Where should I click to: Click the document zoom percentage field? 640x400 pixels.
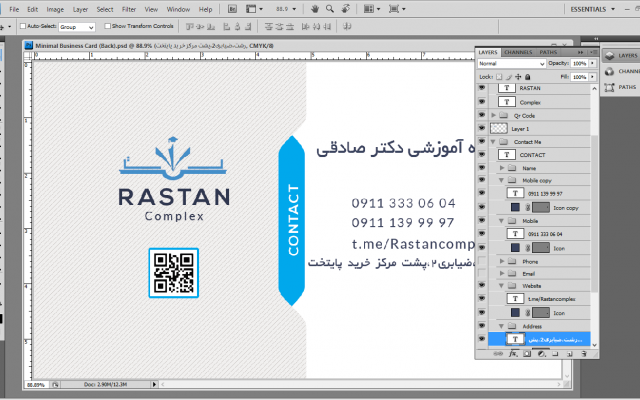coord(36,384)
